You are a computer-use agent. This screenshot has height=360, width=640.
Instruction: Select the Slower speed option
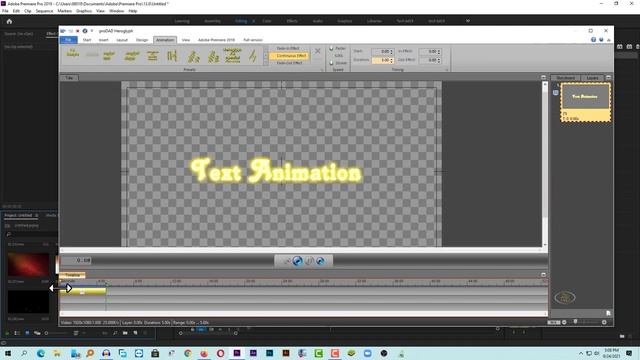tap(338, 63)
